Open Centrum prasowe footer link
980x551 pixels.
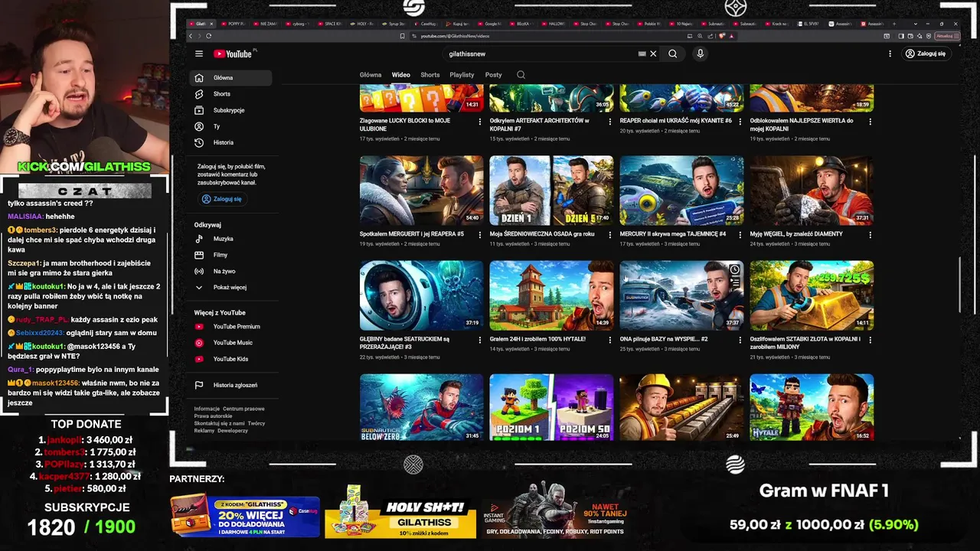coord(243,409)
